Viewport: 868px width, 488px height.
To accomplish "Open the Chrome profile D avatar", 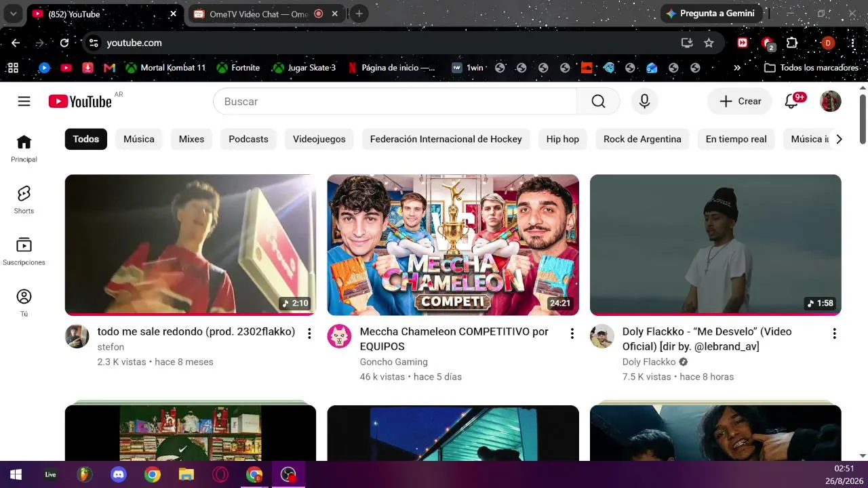I will (827, 43).
